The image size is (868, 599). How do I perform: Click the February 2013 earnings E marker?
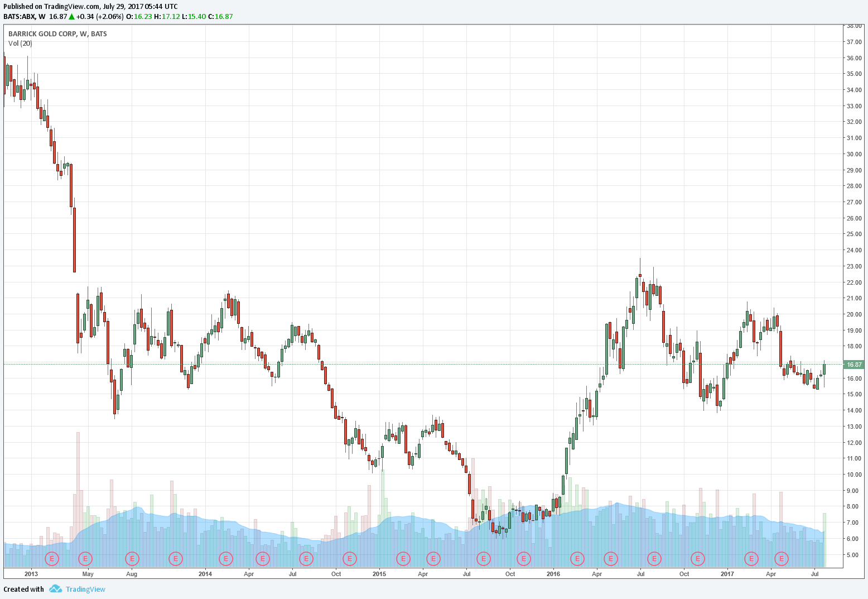[x=52, y=558]
